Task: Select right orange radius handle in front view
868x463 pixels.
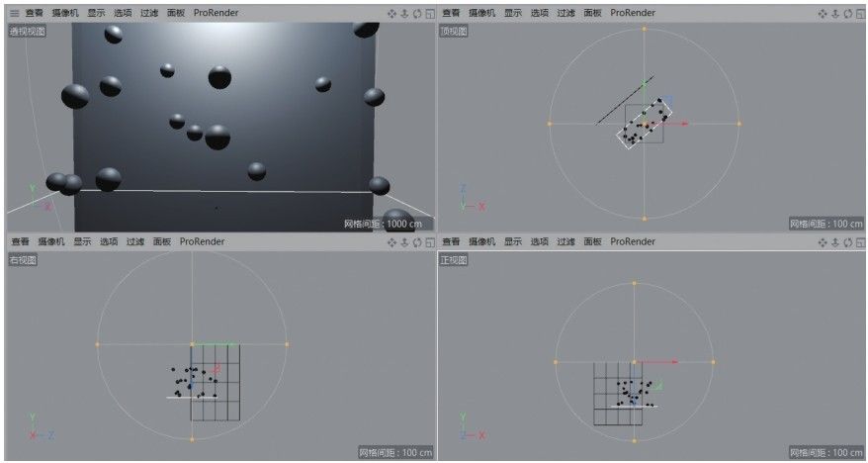Action: tap(713, 362)
